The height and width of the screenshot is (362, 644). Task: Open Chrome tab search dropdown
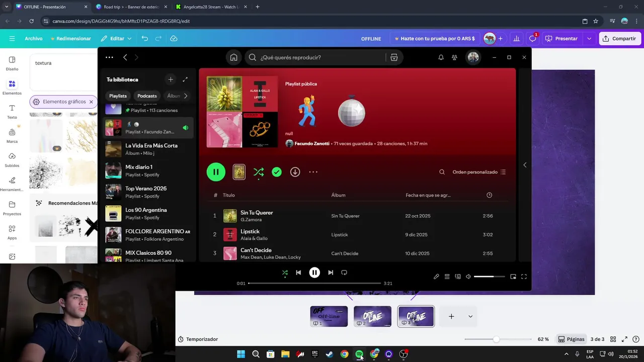coord(6,7)
